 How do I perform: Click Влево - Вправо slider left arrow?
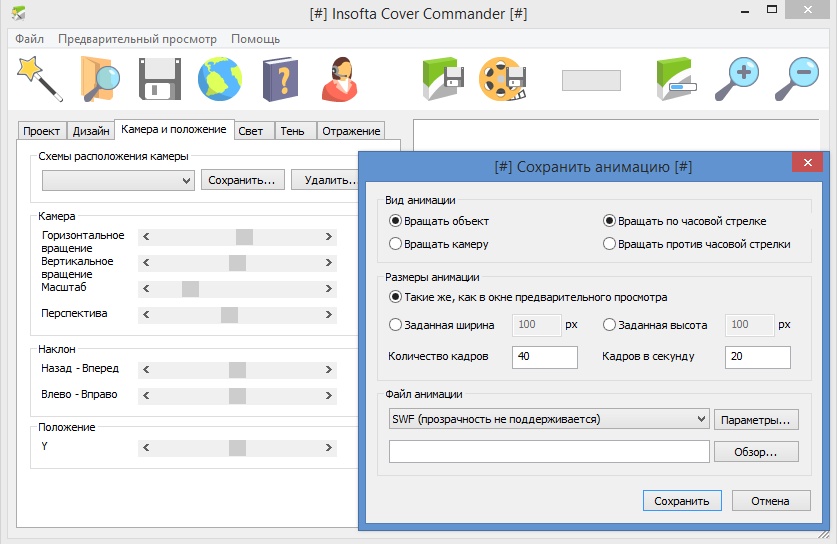click(146, 396)
